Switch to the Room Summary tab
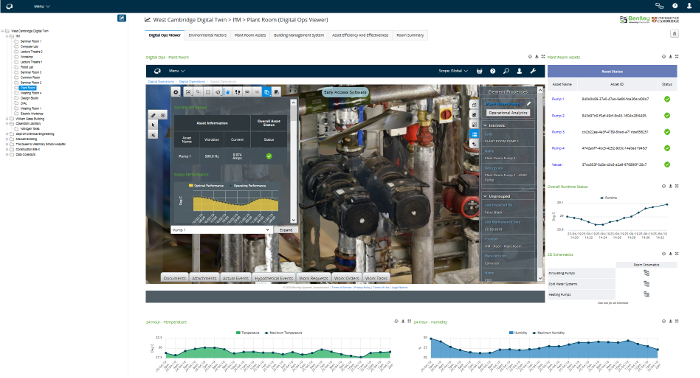700x378 pixels. coord(410,35)
